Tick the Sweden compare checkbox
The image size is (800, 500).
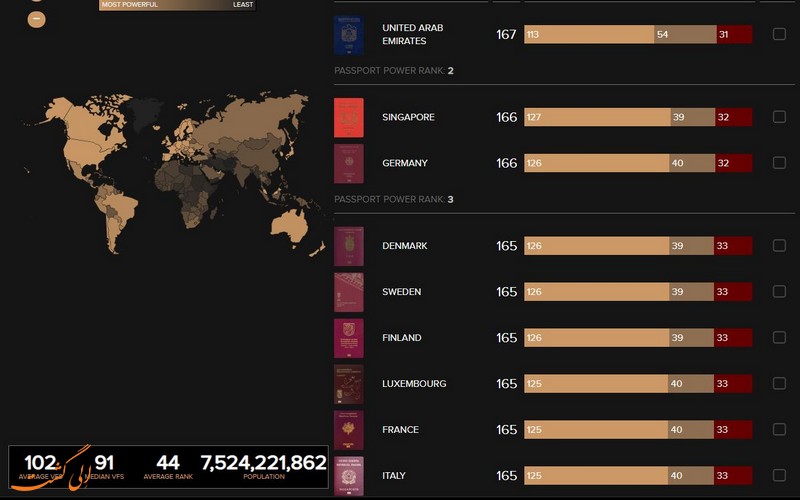pos(779,291)
